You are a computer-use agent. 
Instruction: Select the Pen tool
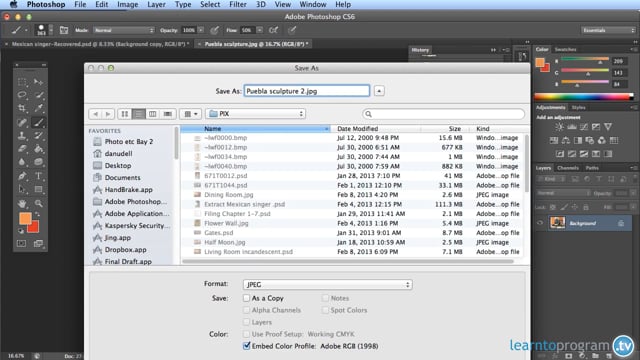(x=22, y=176)
